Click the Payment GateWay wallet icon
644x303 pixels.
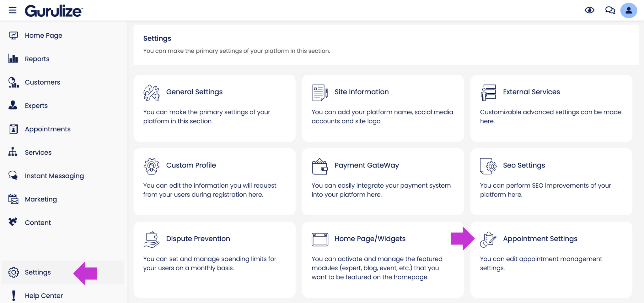click(320, 166)
